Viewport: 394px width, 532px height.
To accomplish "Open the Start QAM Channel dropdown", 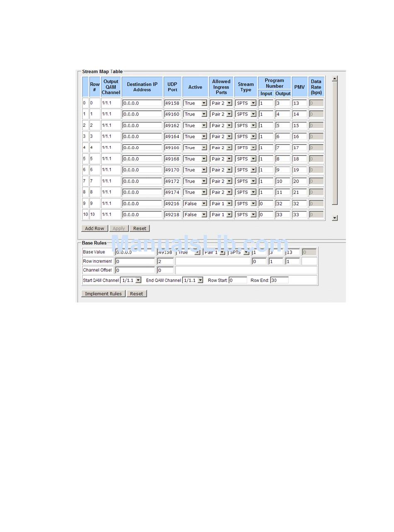I will (x=131, y=281).
